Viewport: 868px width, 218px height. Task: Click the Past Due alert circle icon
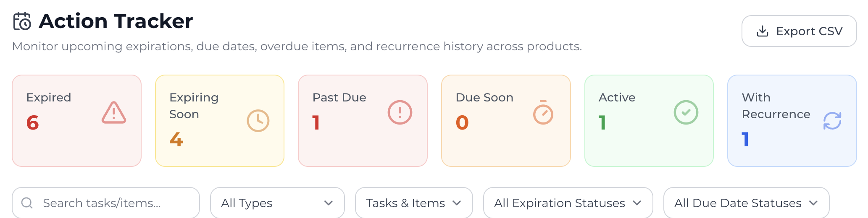coord(400,112)
